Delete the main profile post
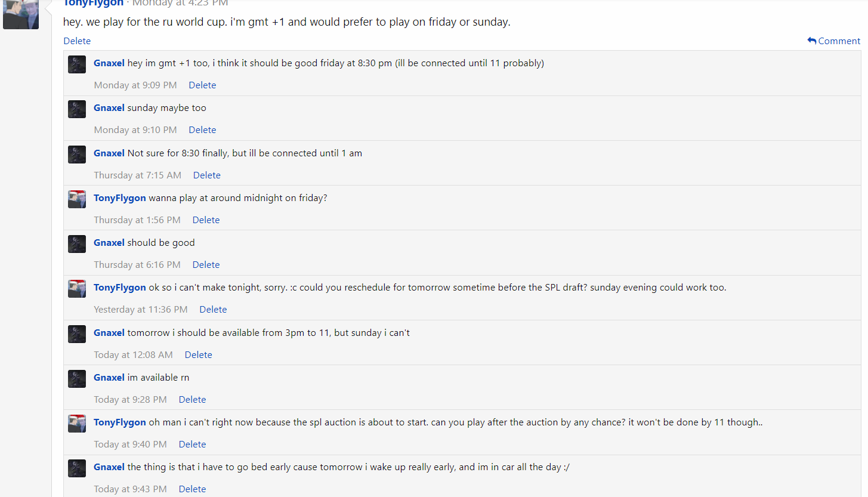Screen dimensions: 868x497 (x=77, y=41)
